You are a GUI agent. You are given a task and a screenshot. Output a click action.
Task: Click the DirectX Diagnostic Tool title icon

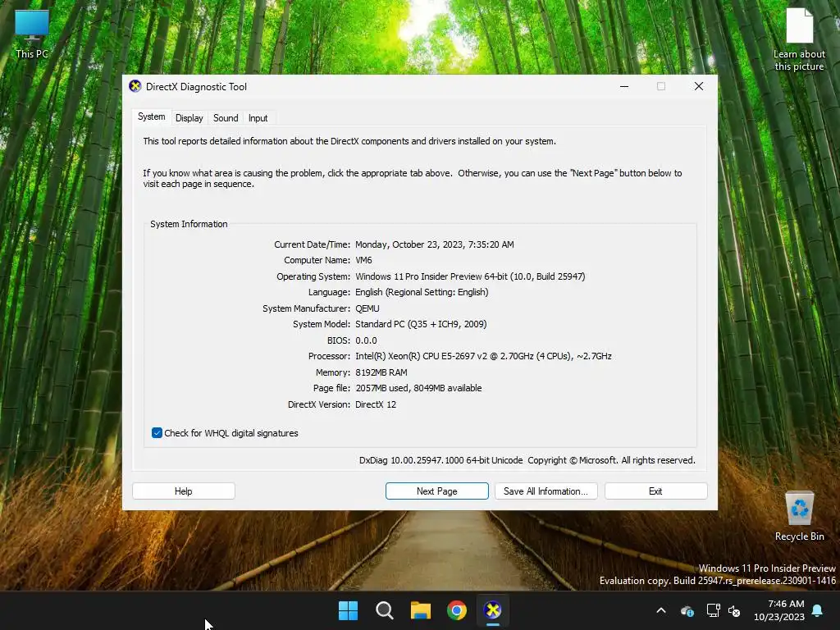coord(135,86)
